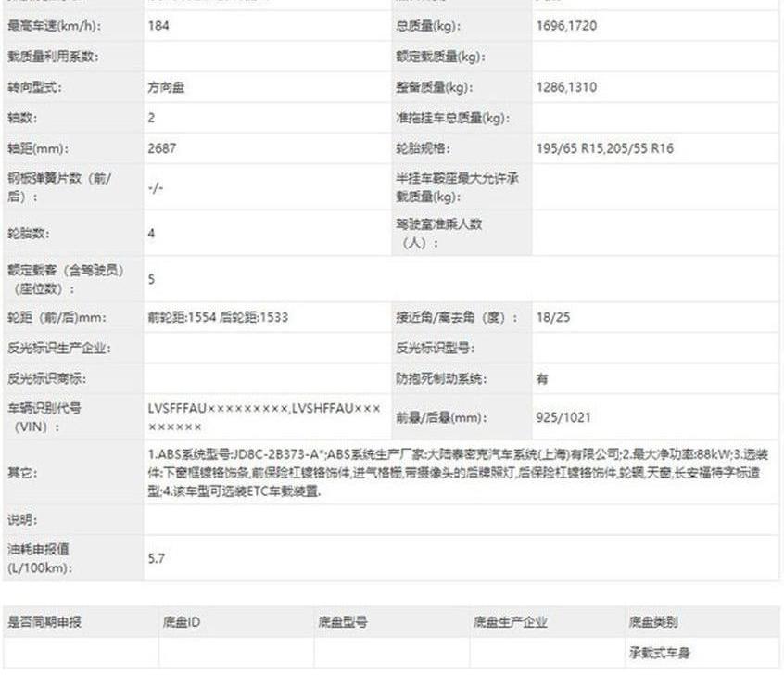The width and height of the screenshot is (784, 675).
Task: Click the fuel consumption value 5.7
Action: click(156, 558)
